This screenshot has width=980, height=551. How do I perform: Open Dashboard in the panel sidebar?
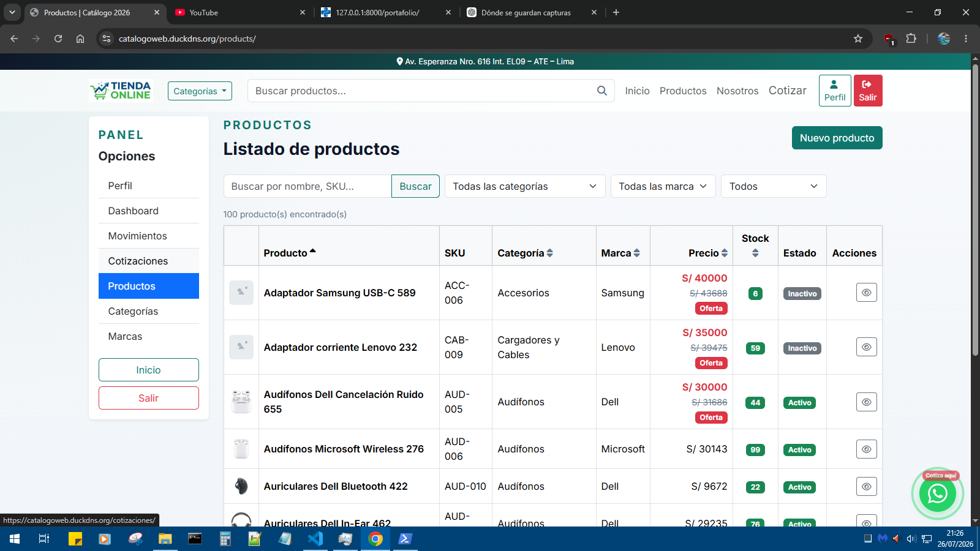pyautogui.click(x=149, y=211)
